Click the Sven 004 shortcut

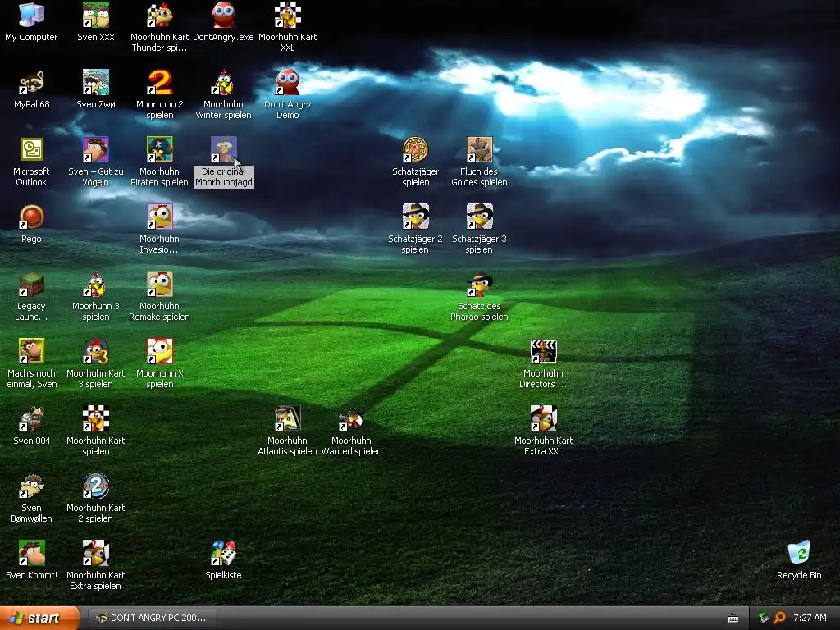click(31, 419)
